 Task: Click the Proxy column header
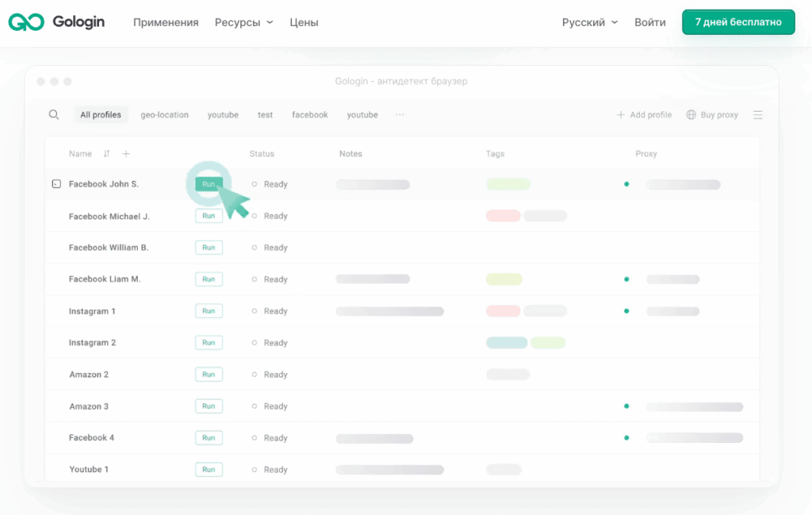(646, 154)
